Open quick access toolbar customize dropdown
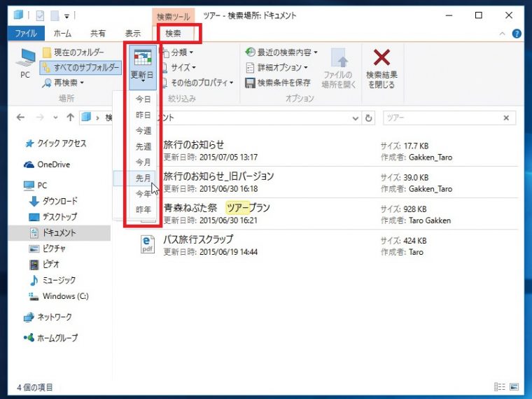 pyautogui.click(x=66, y=16)
